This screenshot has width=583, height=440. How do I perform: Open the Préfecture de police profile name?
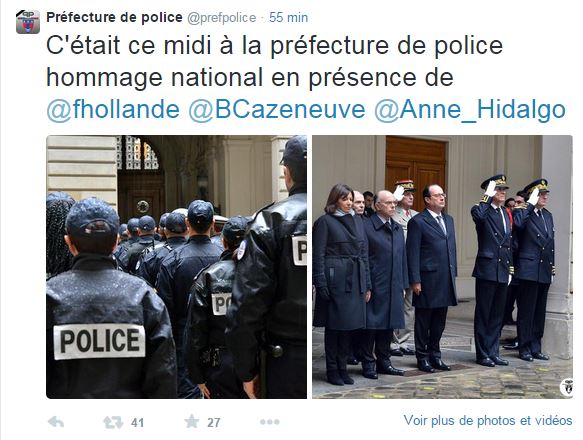coord(114,17)
